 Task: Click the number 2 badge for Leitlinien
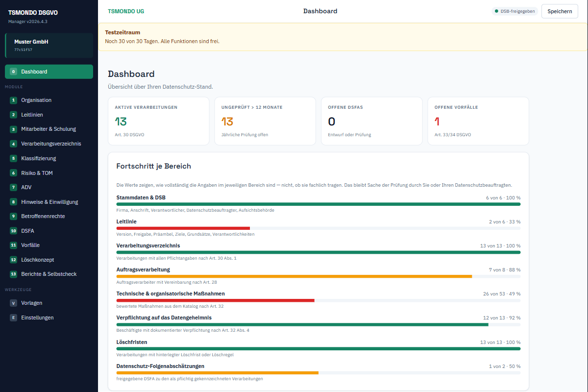(x=13, y=115)
